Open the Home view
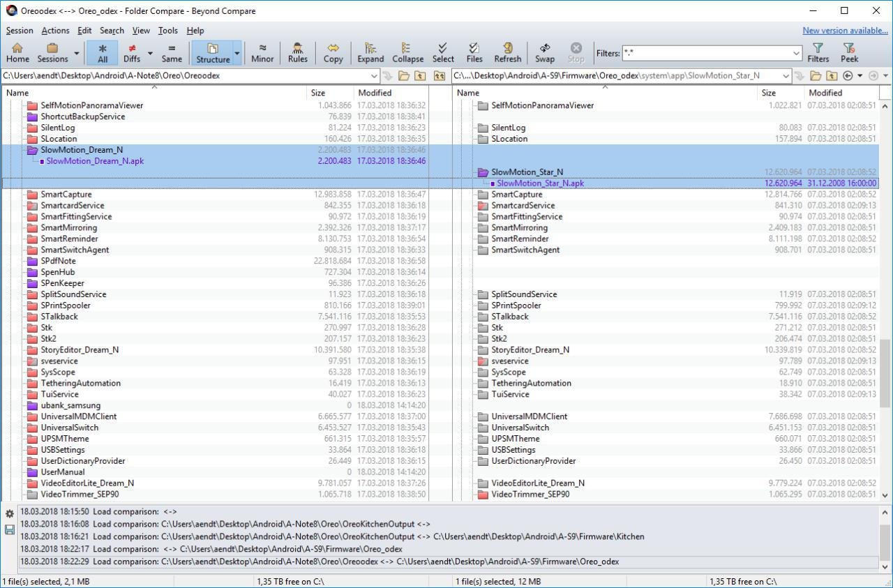 coord(17,53)
